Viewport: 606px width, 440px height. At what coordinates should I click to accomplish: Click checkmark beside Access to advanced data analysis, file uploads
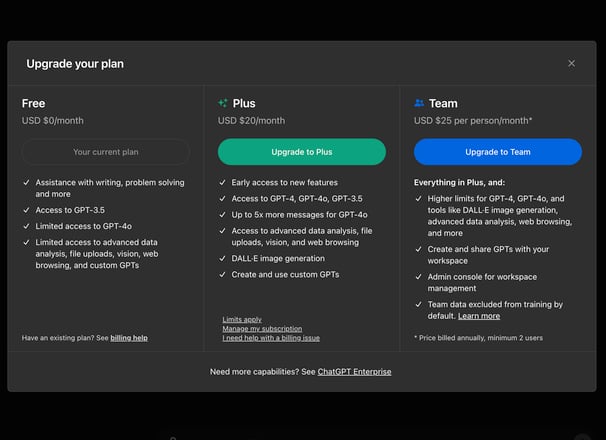(222, 231)
